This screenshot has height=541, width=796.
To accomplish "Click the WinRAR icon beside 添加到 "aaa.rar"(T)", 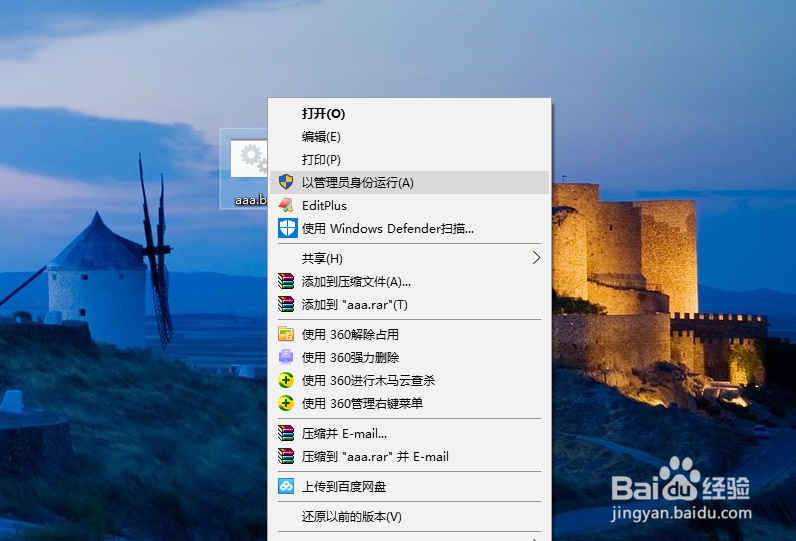I will point(286,304).
